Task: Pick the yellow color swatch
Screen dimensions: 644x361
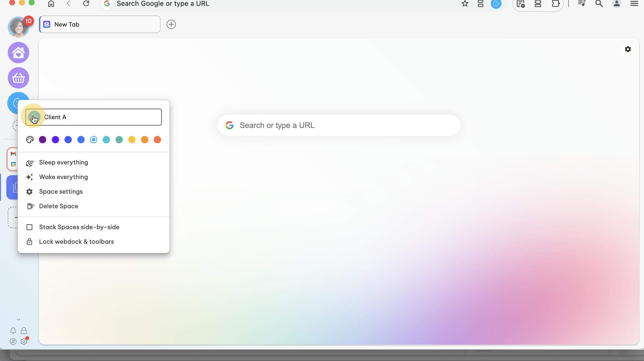Action: pyautogui.click(x=132, y=139)
